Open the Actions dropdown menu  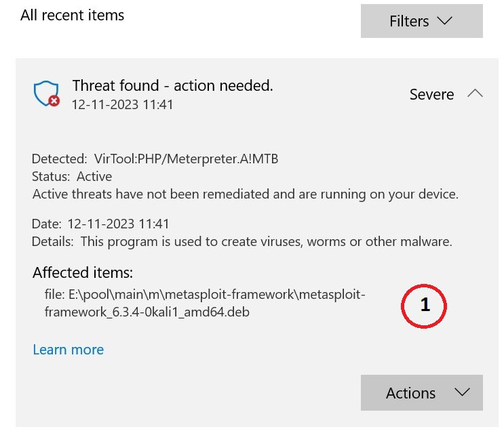[x=422, y=392]
